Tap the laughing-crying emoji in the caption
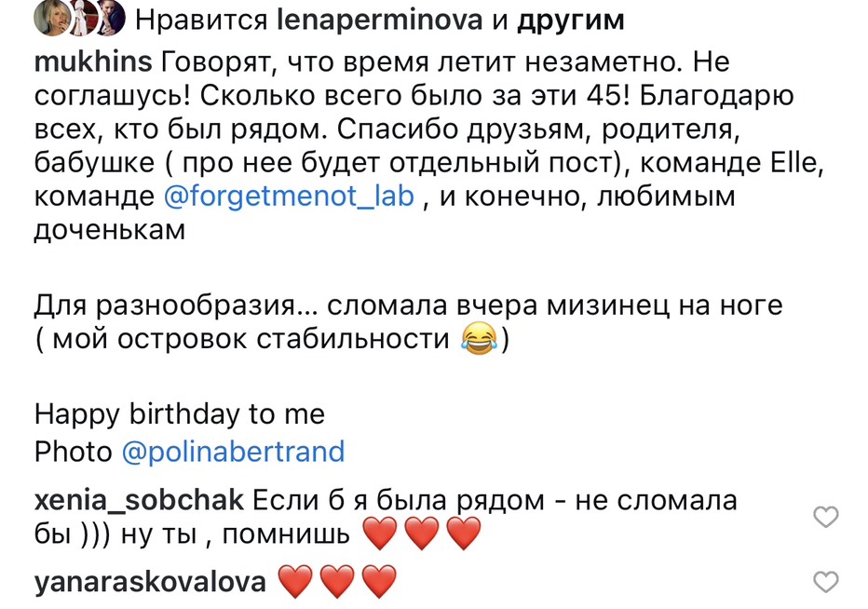868x609 pixels. pyautogui.click(x=479, y=338)
